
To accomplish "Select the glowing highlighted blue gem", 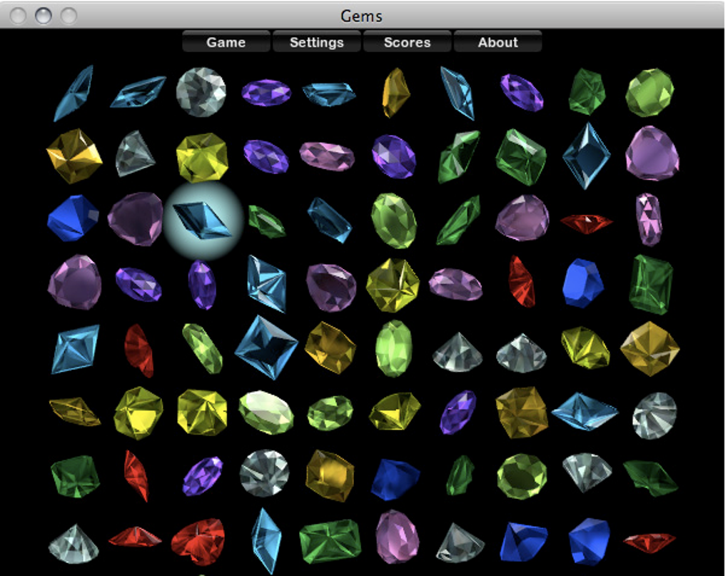I will tap(202, 220).
